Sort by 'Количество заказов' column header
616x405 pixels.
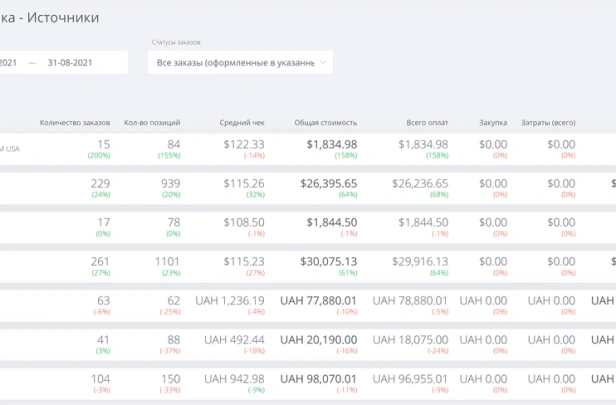point(75,122)
